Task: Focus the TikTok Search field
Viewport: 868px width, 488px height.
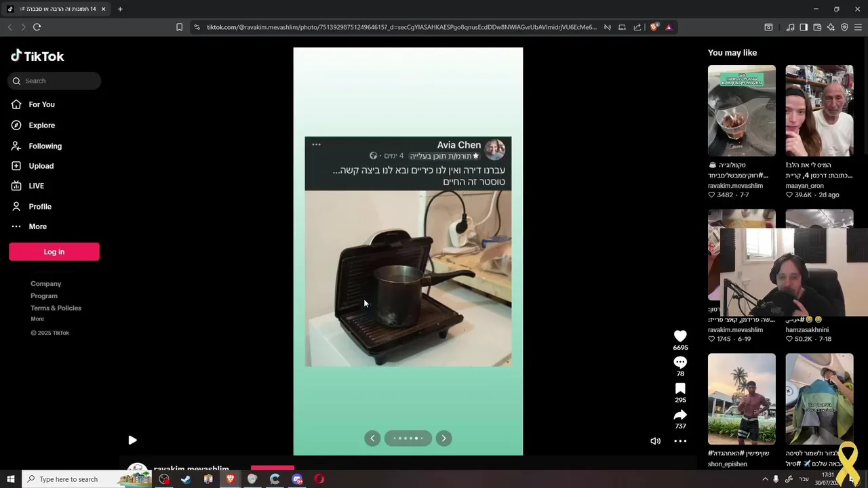Action: click(x=54, y=81)
